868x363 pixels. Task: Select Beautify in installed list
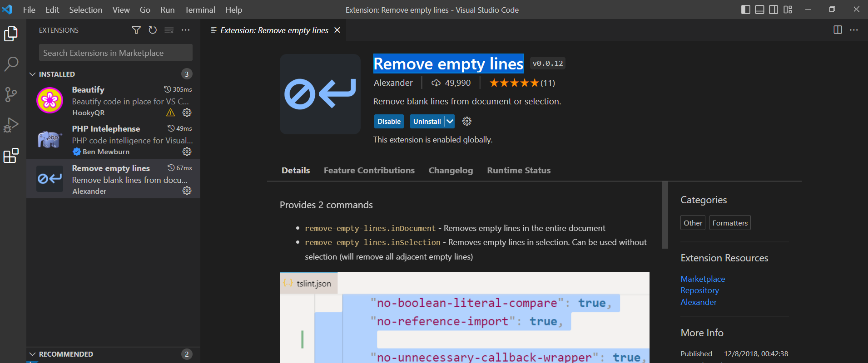(114, 101)
